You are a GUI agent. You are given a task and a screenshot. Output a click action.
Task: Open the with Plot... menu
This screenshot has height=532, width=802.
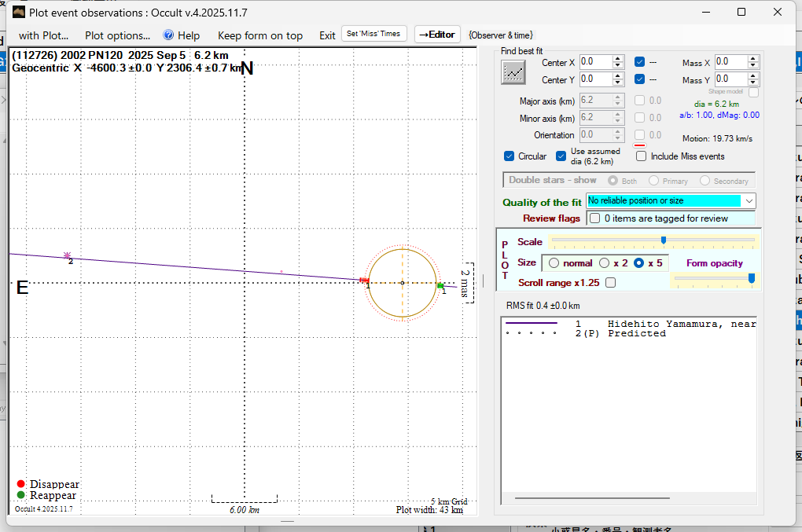[43, 35]
